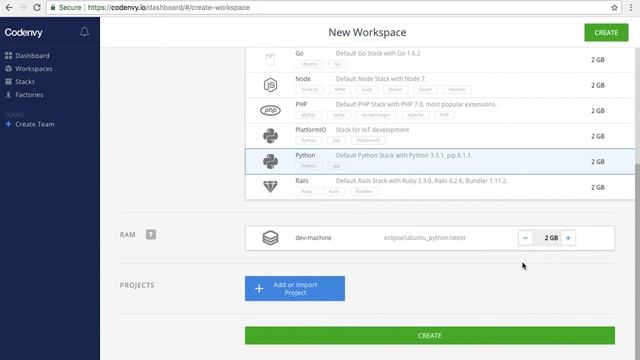Click the Python stack logo icon

click(x=270, y=162)
